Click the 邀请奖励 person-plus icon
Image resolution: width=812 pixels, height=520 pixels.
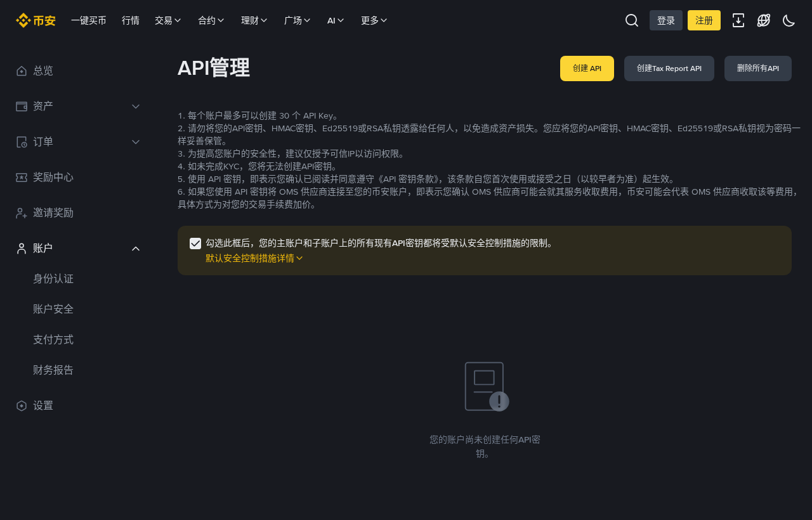22,213
